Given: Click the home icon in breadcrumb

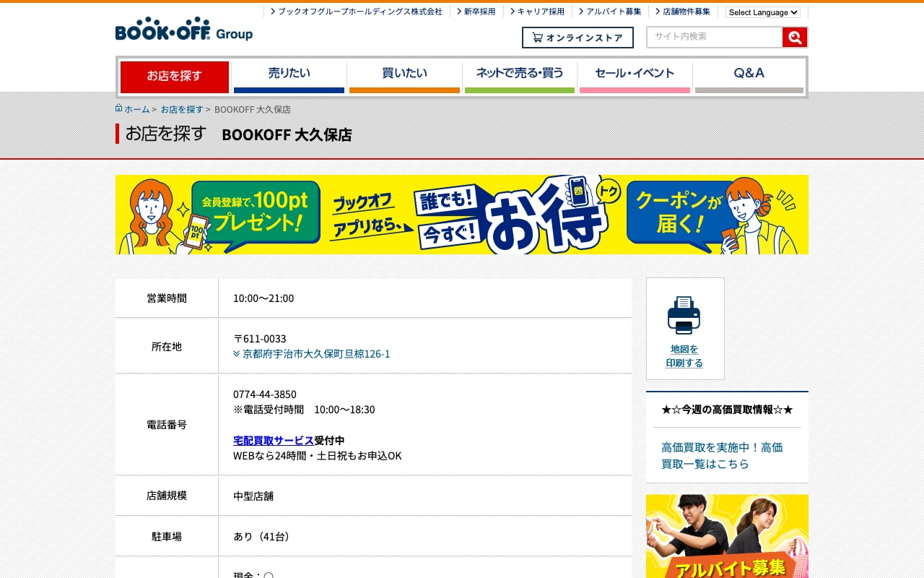Looking at the screenshot, I should click(x=119, y=108).
